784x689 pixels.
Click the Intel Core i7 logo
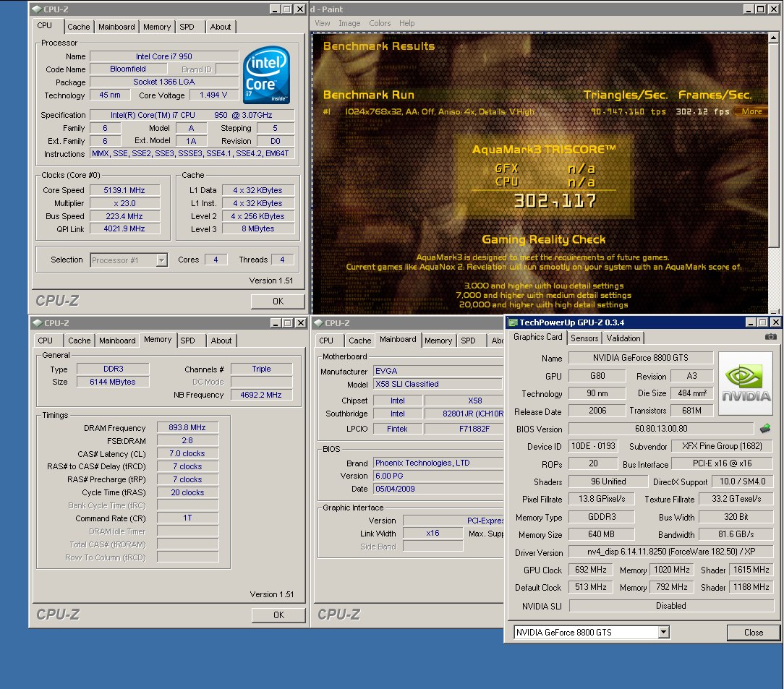(x=266, y=75)
